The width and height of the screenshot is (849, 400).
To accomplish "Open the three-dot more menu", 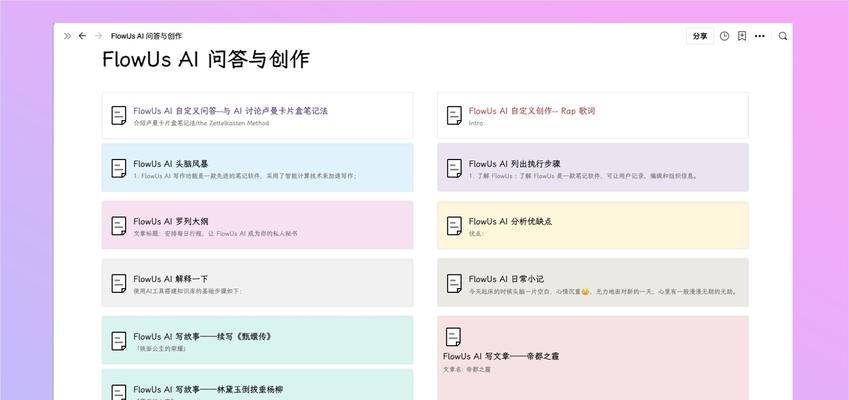I will click(760, 36).
